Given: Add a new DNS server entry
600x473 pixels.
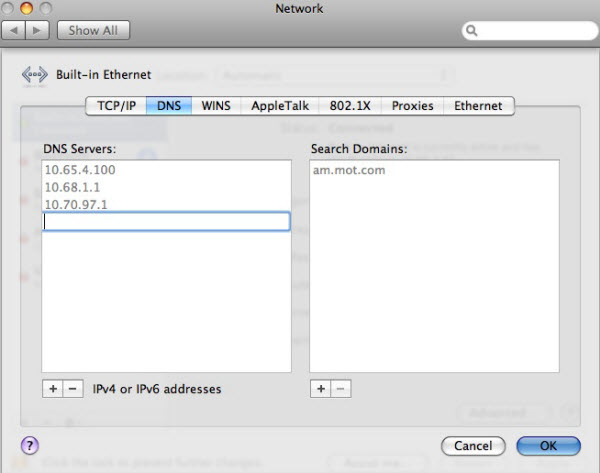Looking at the screenshot, I should 52,389.
